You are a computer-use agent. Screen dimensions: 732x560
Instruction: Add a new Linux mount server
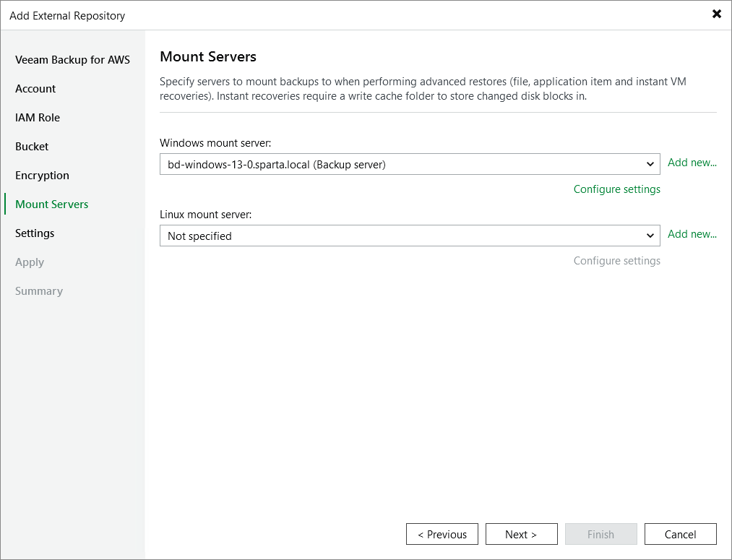[x=692, y=234]
